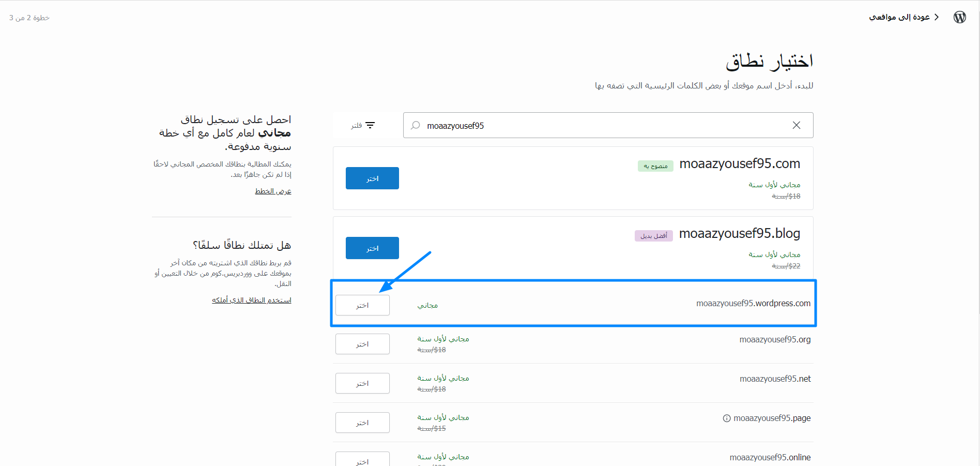This screenshot has height=466, width=980.
Task: Click the magnifier search icon
Action: point(415,125)
